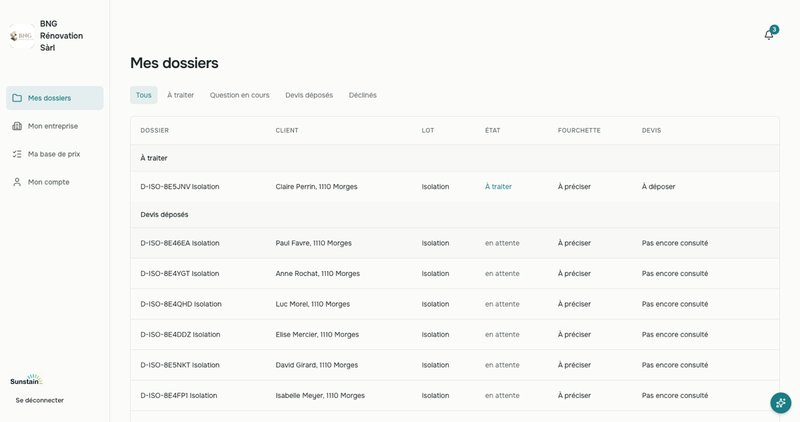Viewport: 800px width, 422px height.
Task: Switch to Devis déposés tab
Action: tap(309, 95)
